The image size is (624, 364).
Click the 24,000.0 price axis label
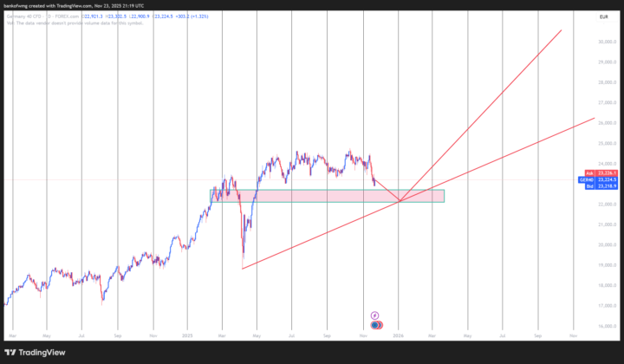click(608, 164)
